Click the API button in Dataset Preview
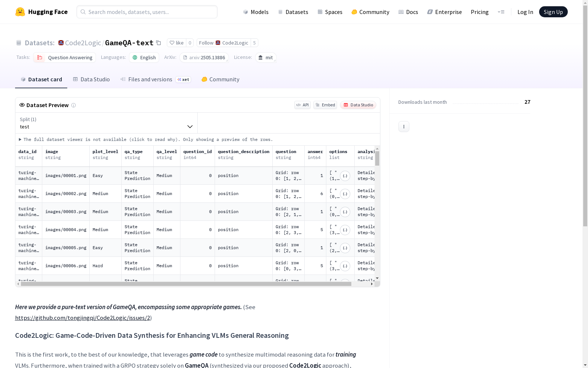Image resolution: width=588 pixels, height=368 pixels. [x=302, y=105]
